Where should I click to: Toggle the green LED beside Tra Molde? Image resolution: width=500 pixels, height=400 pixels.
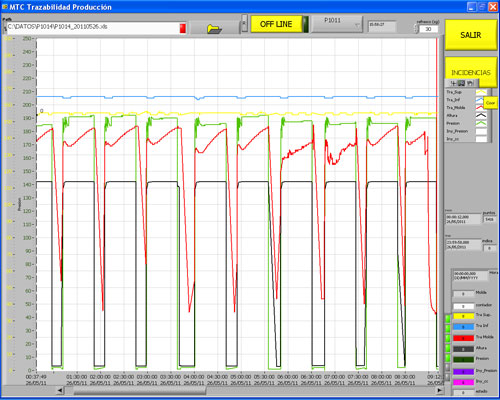[x=448, y=338]
